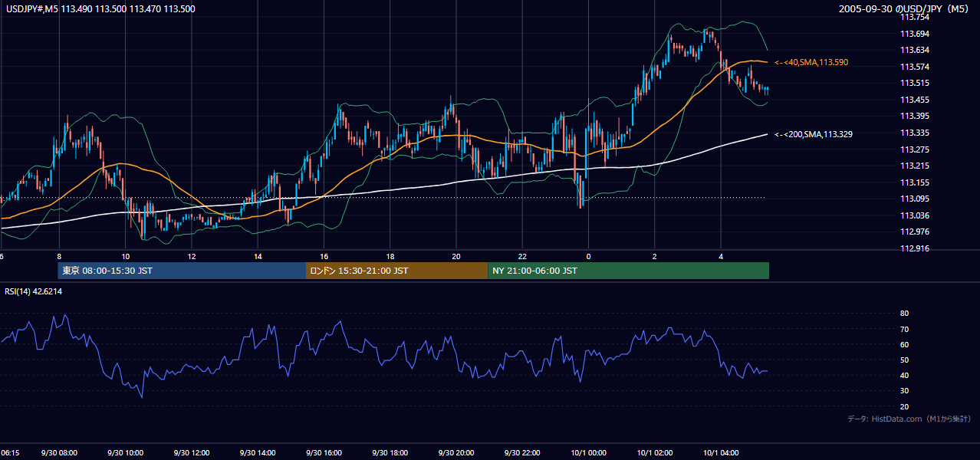Click hour tick 16 under the price chart
Screen dimensions: 980x460
point(324,256)
